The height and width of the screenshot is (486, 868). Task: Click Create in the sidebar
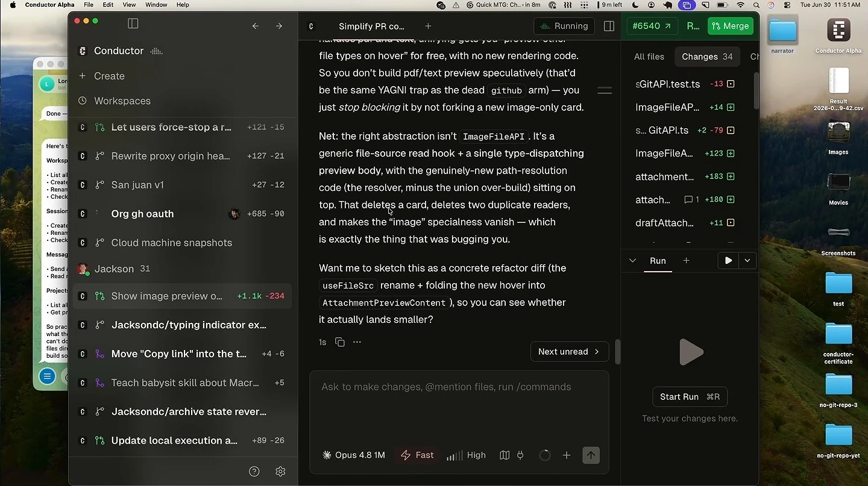(109, 76)
